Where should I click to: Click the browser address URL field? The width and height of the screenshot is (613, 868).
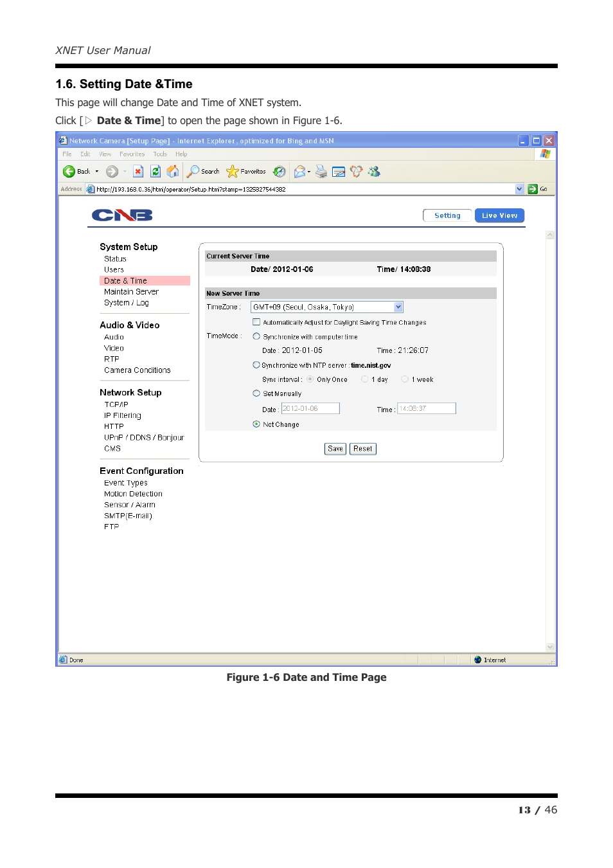305,189
